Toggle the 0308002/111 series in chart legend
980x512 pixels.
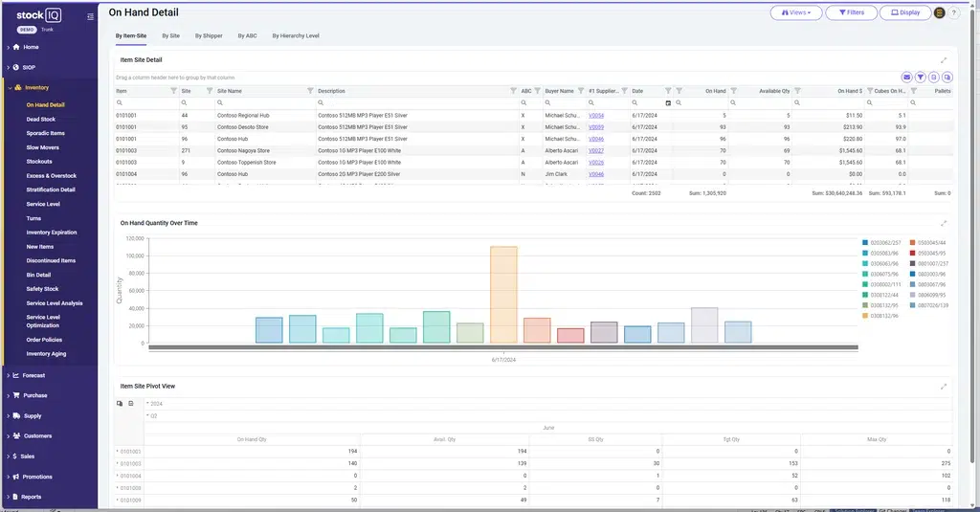click(881, 284)
